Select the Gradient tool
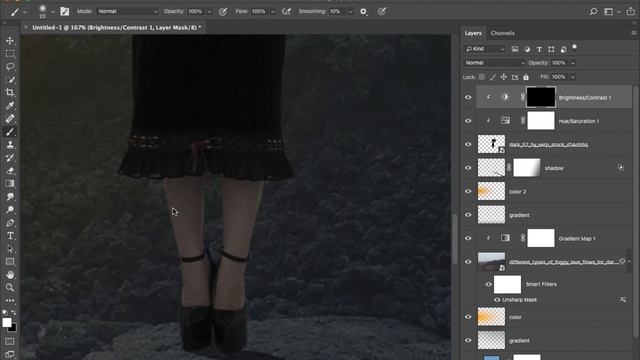The height and width of the screenshot is (360, 640). pyautogui.click(x=10, y=184)
